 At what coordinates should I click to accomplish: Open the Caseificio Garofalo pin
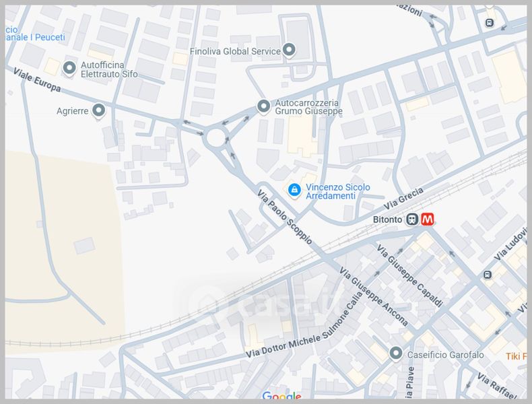pyautogui.click(x=395, y=353)
